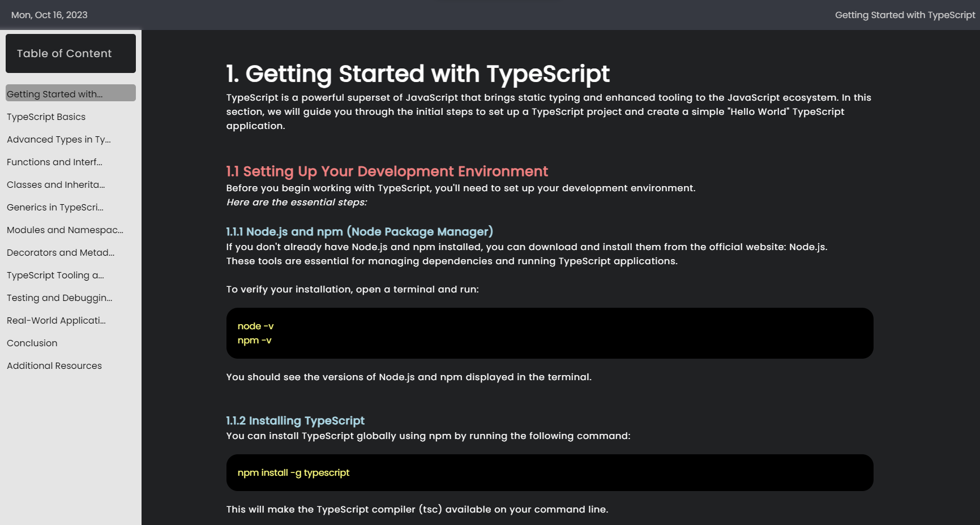Image resolution: width=980 pixels, height=525 pixels.
Task: Click subheading '1.1.1 Node.js and npm'
Action: point(360,231)
